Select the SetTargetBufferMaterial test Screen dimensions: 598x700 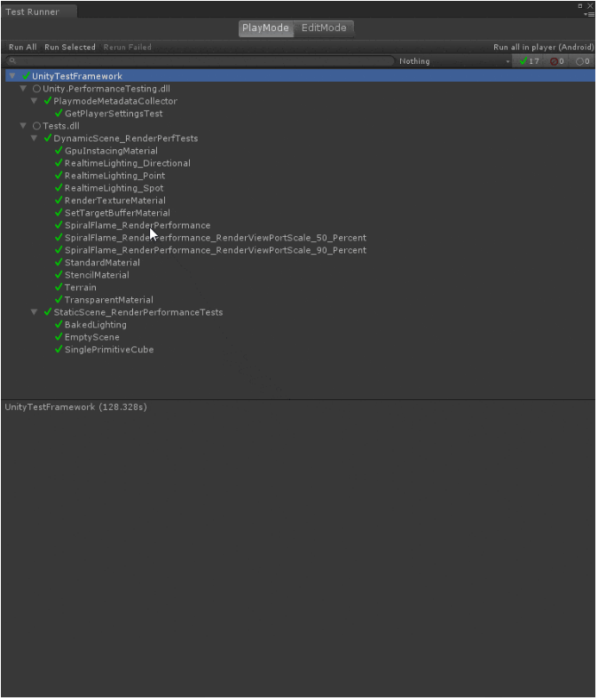pos(300,213)
